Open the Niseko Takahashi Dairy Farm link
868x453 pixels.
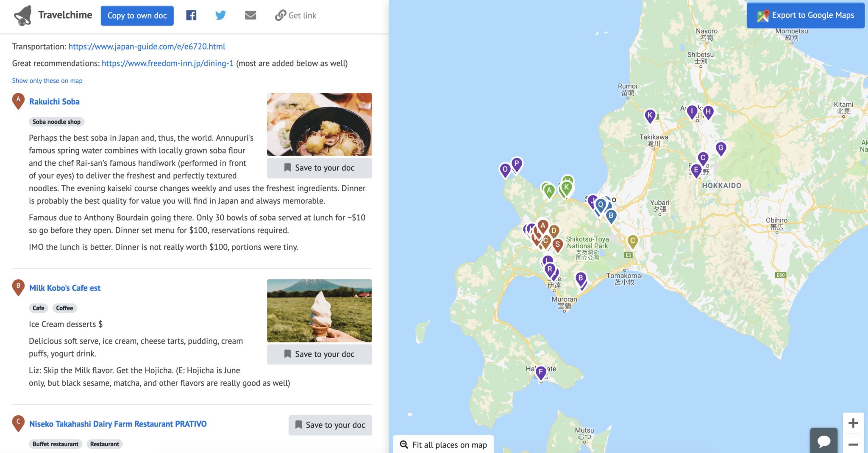tap(118, 424)
